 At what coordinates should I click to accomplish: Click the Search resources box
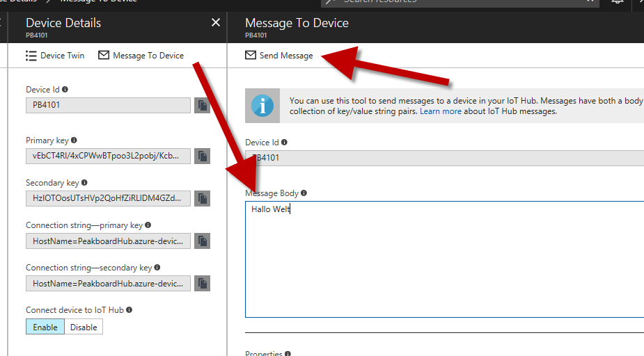[x=460, y=2]
